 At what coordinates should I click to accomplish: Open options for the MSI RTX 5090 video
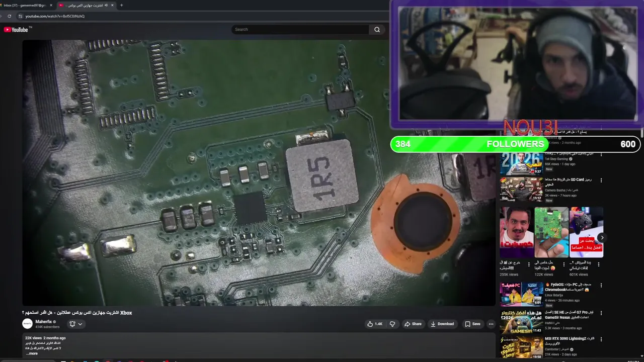(x=601, y=339)
